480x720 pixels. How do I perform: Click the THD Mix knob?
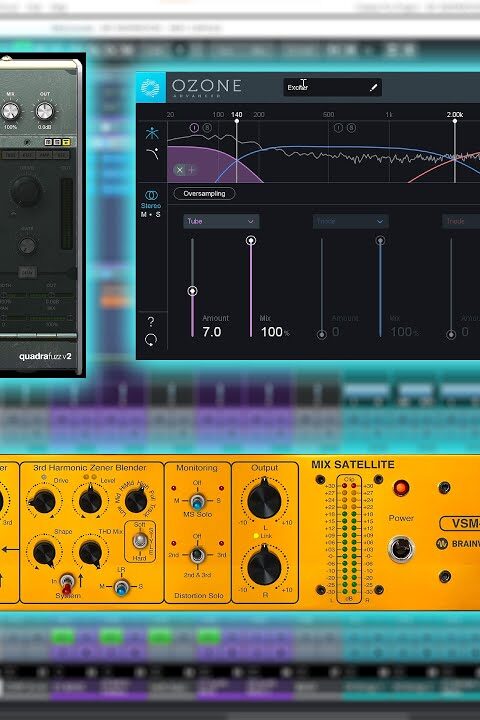pos(91,553)
